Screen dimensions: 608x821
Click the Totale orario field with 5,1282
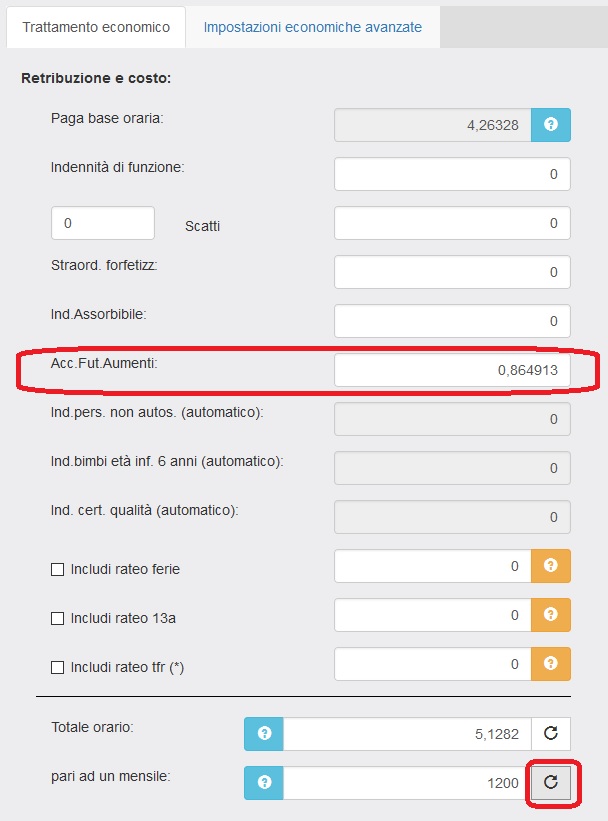tap(406, 733)
